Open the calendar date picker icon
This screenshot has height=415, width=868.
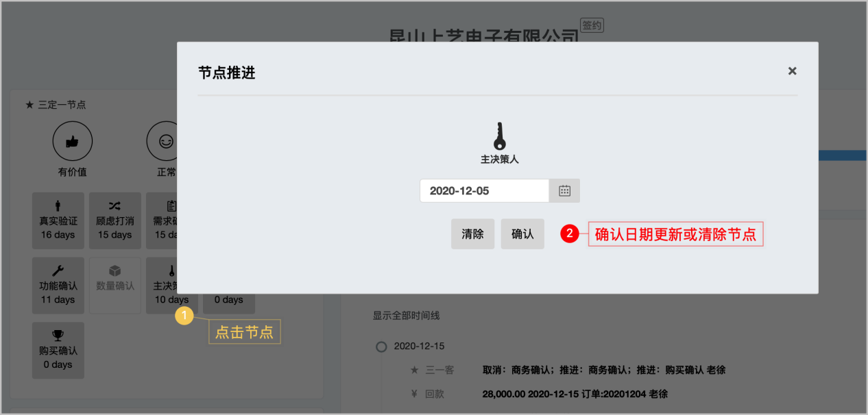coord(564,191)
